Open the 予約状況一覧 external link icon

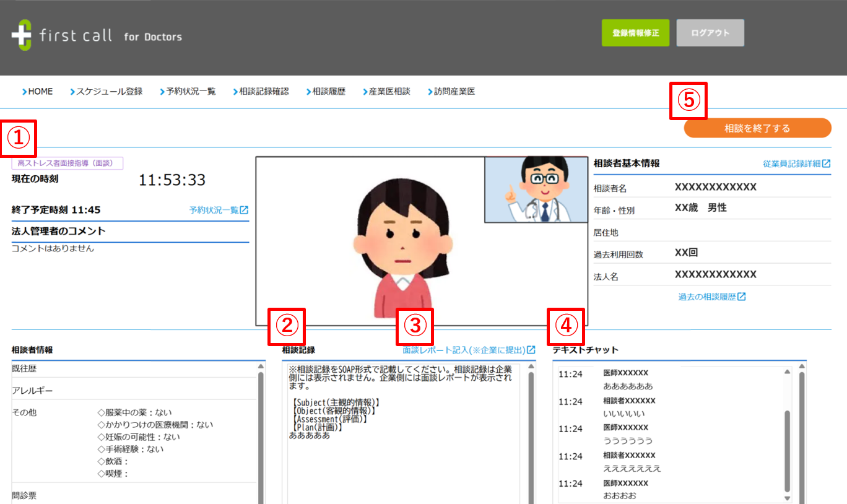coord(244,210)
